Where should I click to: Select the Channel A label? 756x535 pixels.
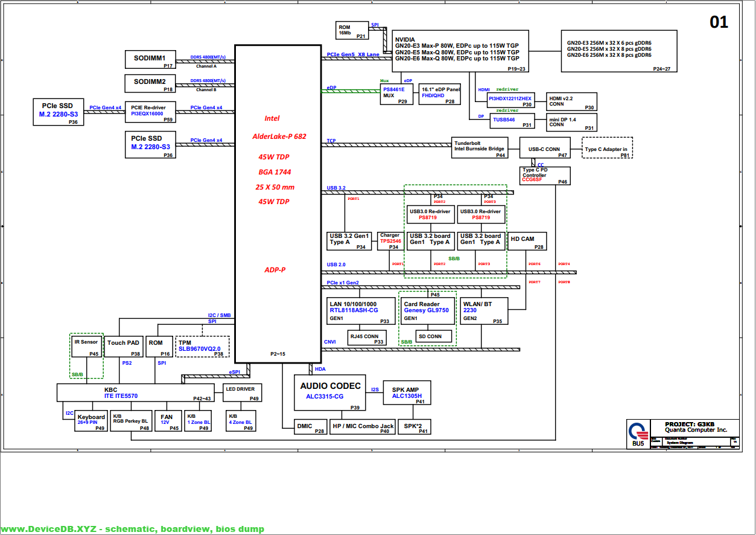[x=206, y=66]
